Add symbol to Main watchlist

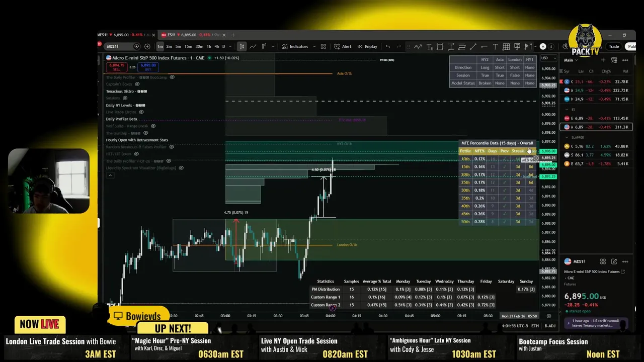pyautogui.click(x=603, y=60)
